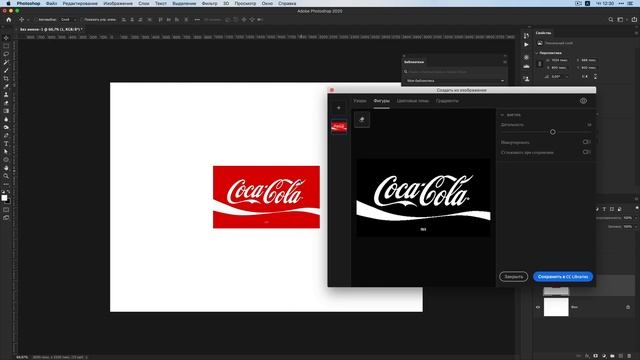The height and width of the screenshot is (360, 640).
Task: Click the Coca-Cola thumbnail in dialog sidebar
Action: coord(339,127)
